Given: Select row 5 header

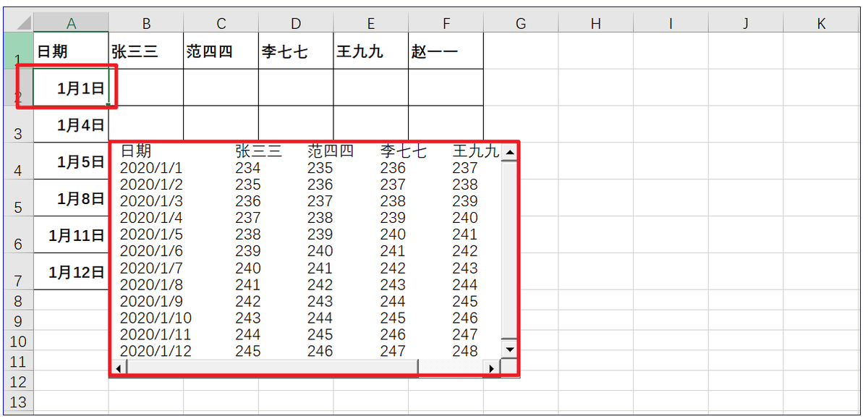Looking at the screenshot, I should click(19, 198).
